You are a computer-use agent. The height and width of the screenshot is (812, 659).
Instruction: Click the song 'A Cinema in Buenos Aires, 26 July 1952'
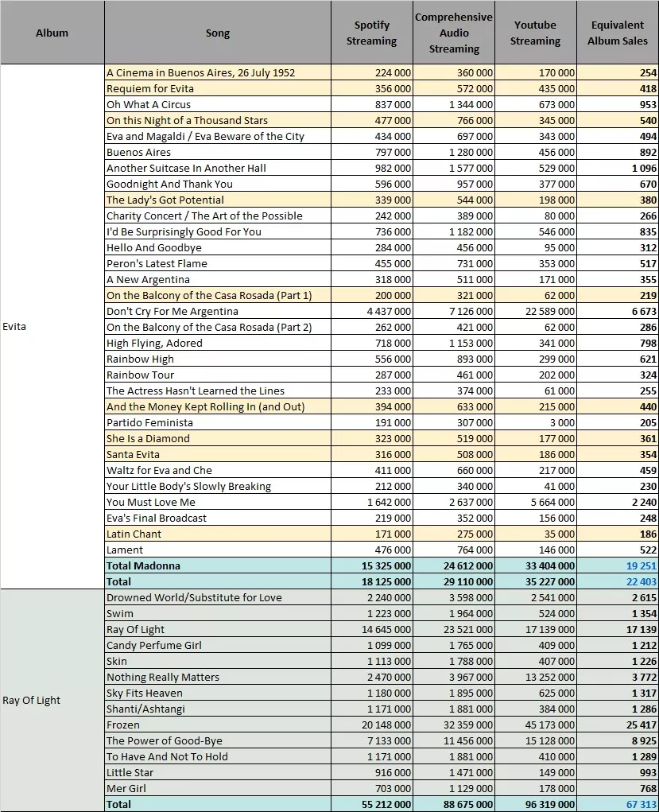click(x=218, y=72)
